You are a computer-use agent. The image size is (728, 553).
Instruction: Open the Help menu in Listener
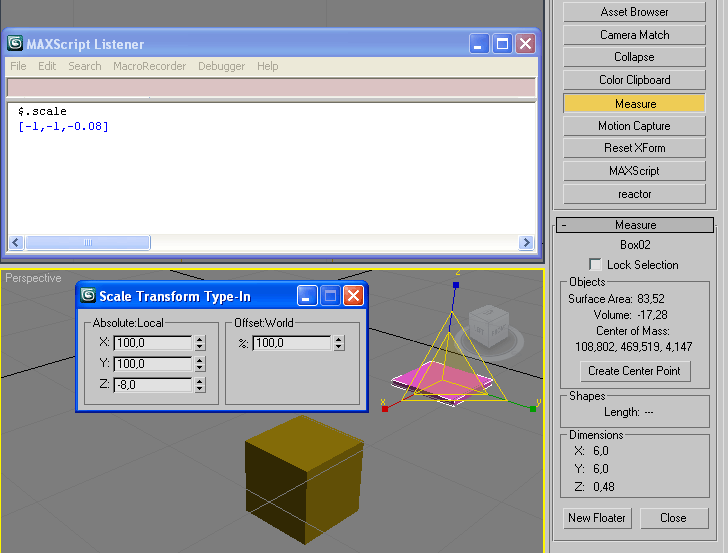pyautogui.click(x=267, y=66)
